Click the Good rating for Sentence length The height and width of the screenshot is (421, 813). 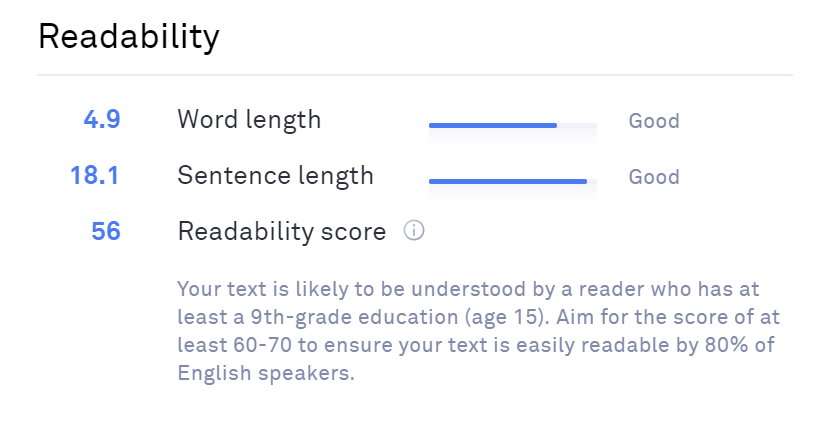pos(654,177)
